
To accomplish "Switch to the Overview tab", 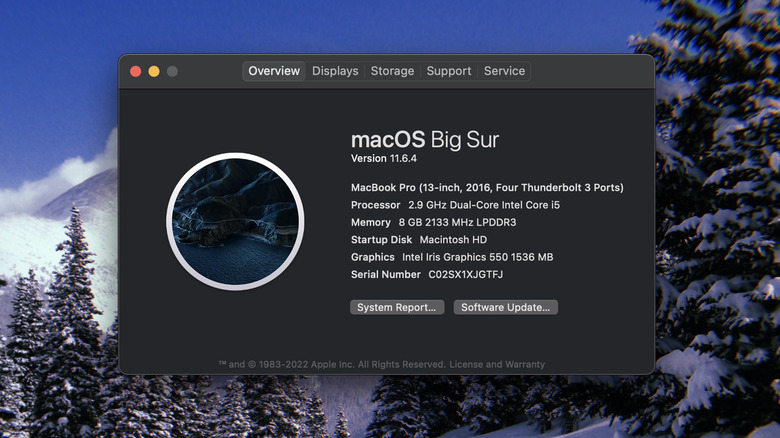I will pyautogui.click(x=274, y=71).
